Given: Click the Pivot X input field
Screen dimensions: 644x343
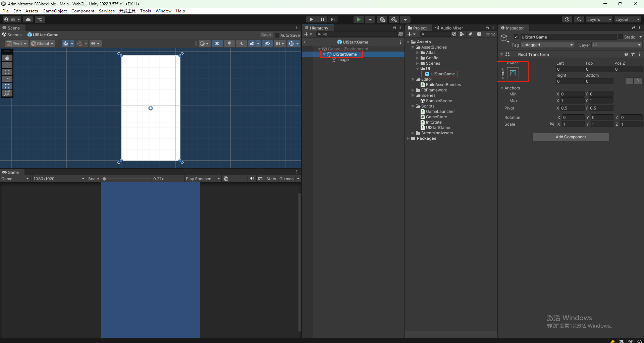Looking at the screenshot, I should pyautogui.click(x=572, y=108).
